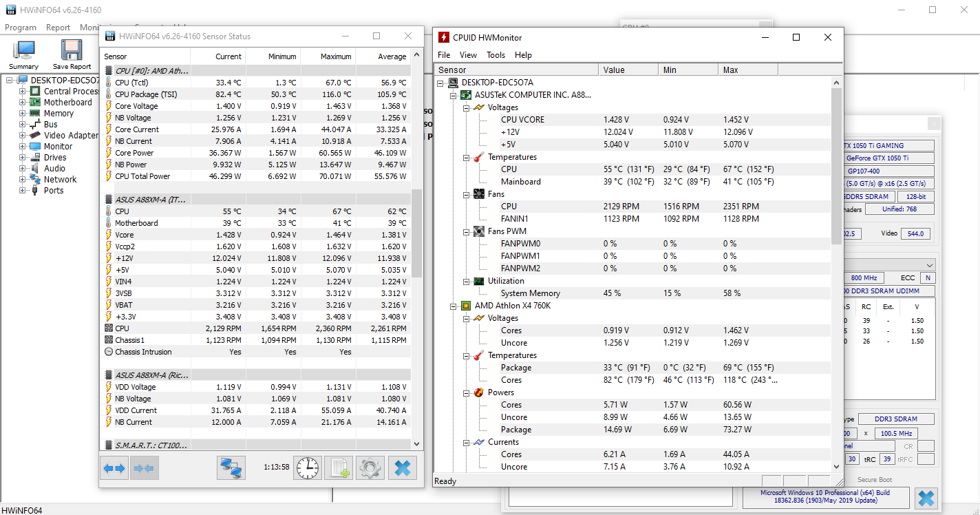980x515 pixels.
Task: Select the Fans node in HWMonitor
Action: click(496, 194)
